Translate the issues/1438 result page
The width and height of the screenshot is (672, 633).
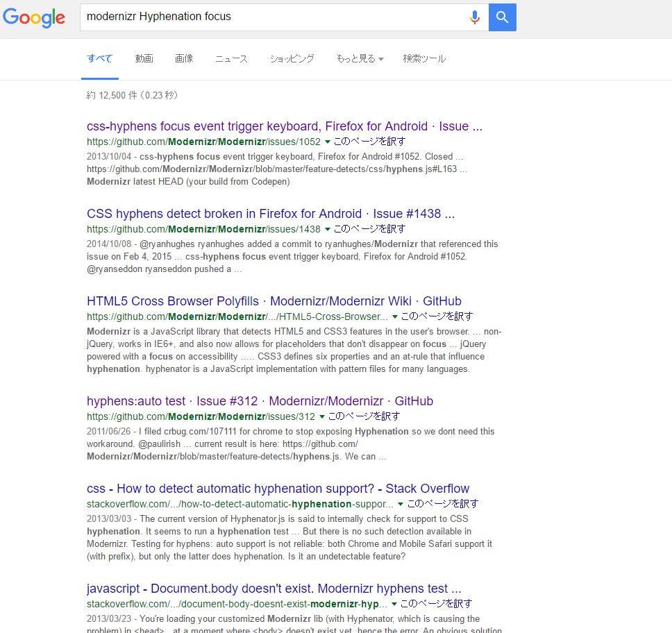click(369, 229)
